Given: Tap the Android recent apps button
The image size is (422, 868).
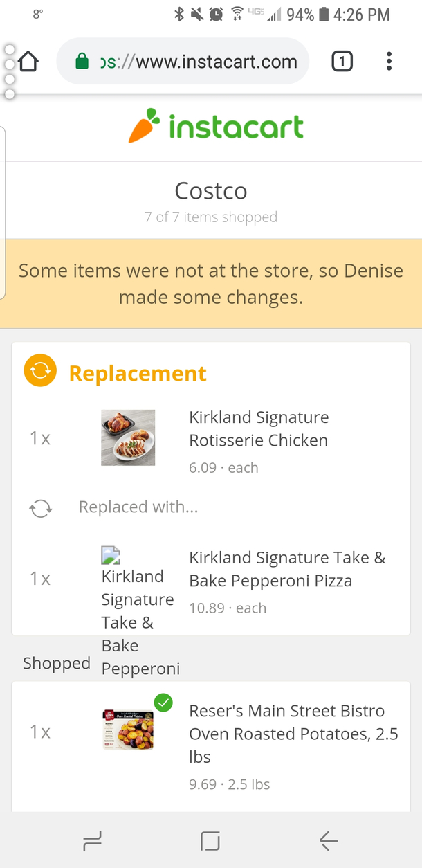Looking at the screenshot, I should 92,841.
